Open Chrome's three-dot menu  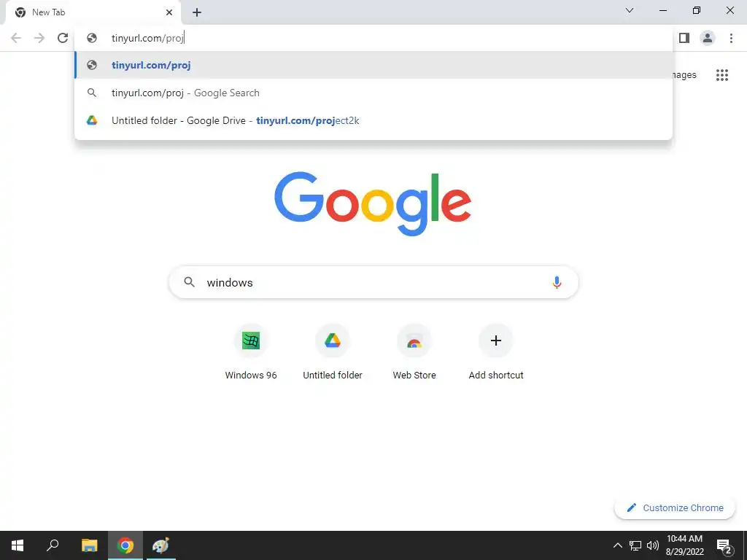[x=731, y=38]
